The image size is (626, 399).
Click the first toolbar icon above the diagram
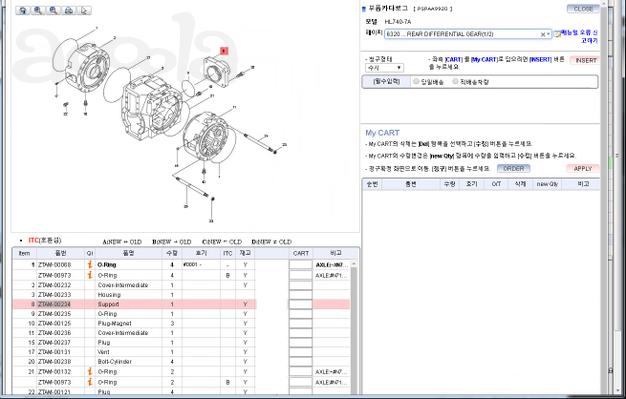(x=23, y=10)
